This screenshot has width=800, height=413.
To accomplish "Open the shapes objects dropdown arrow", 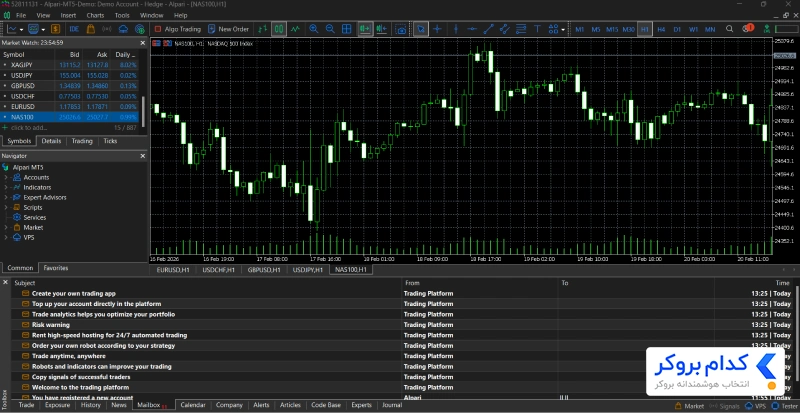I will click(x=563, y=30).
